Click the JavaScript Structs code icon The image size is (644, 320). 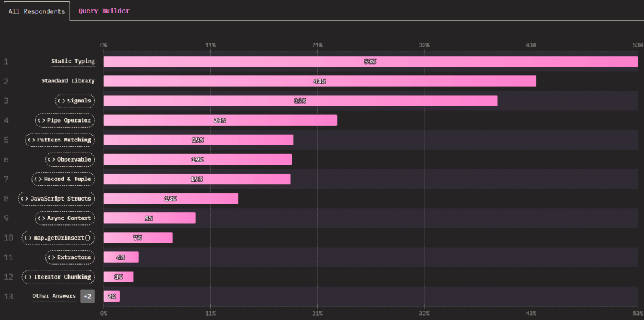25,199
